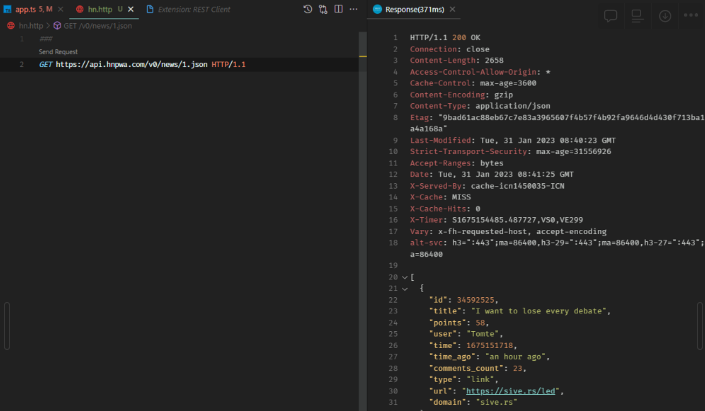Collapse the JSON object at line 21
The width and height of the screenshot is (705, 411).
coord(405,289)
